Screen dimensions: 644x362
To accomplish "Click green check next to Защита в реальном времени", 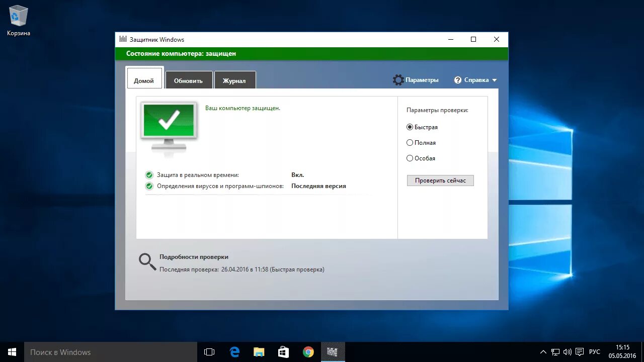I will point(149,175).
